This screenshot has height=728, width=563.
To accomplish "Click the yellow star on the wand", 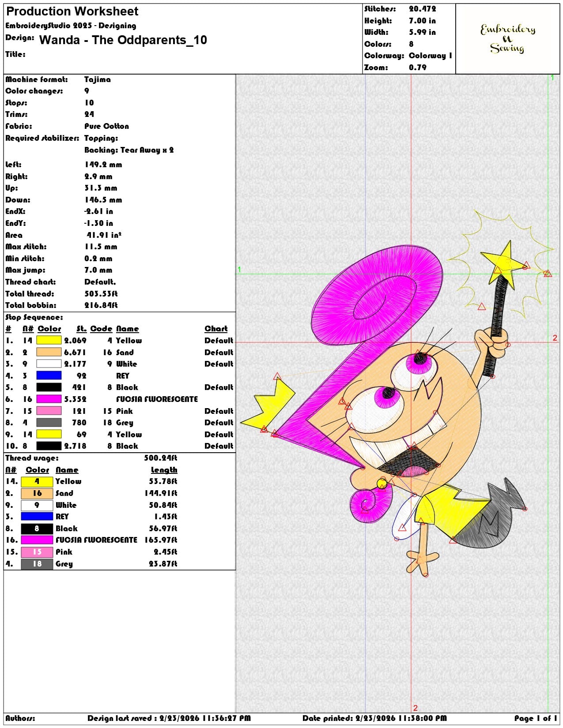I will 505,265.
